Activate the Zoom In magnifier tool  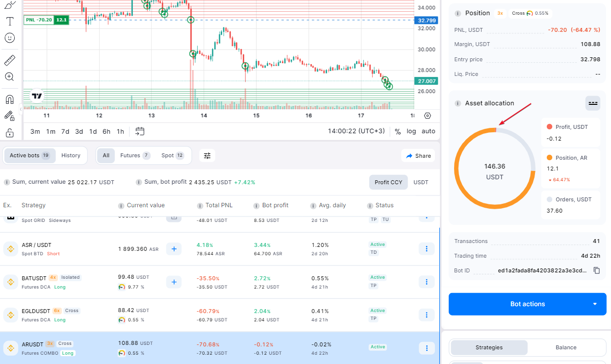coord(9,77)
